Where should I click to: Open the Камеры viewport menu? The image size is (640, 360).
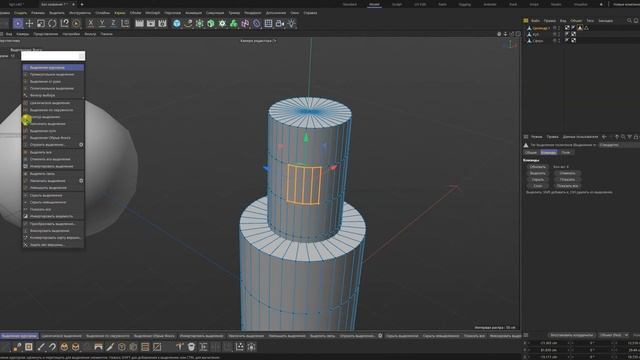[22, 34]
